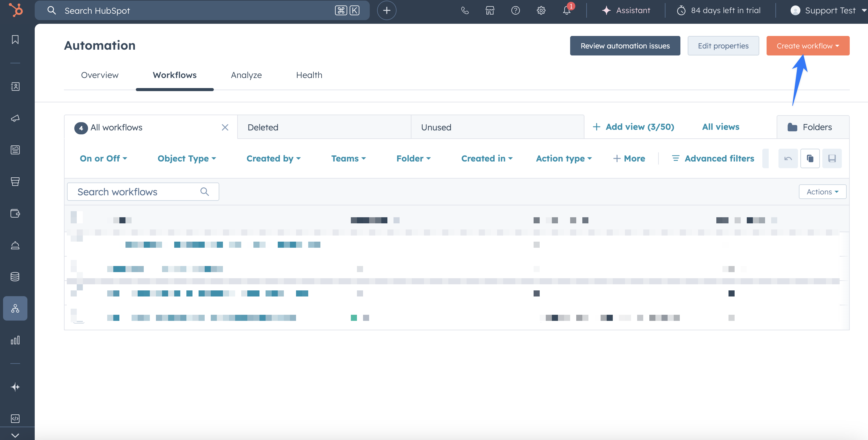Open Sales sidebar icon

(x=15, y=181)
